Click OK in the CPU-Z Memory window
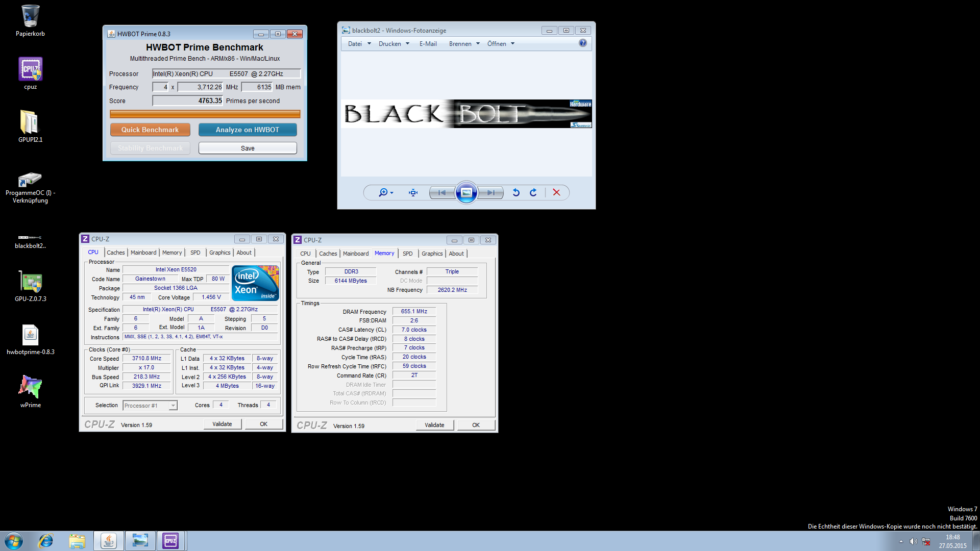Image resolution: width=980 pixels, height=551 pixels. [x=476, y=425]
